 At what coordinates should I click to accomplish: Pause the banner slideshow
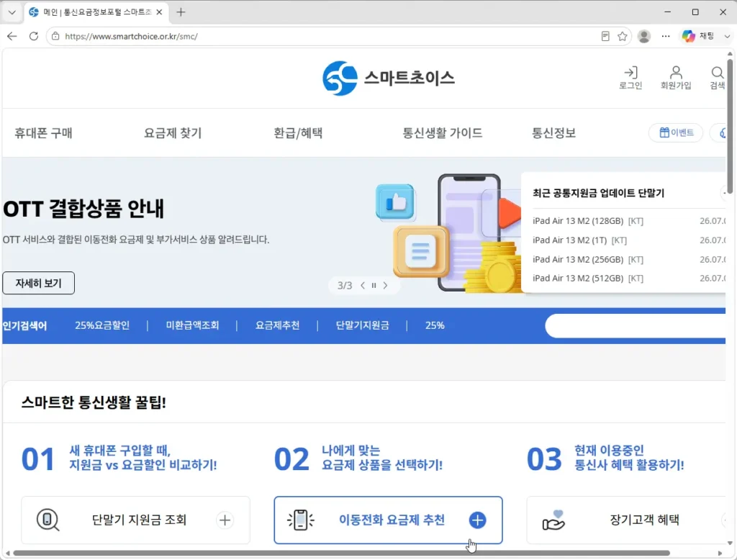pos(374,286)
